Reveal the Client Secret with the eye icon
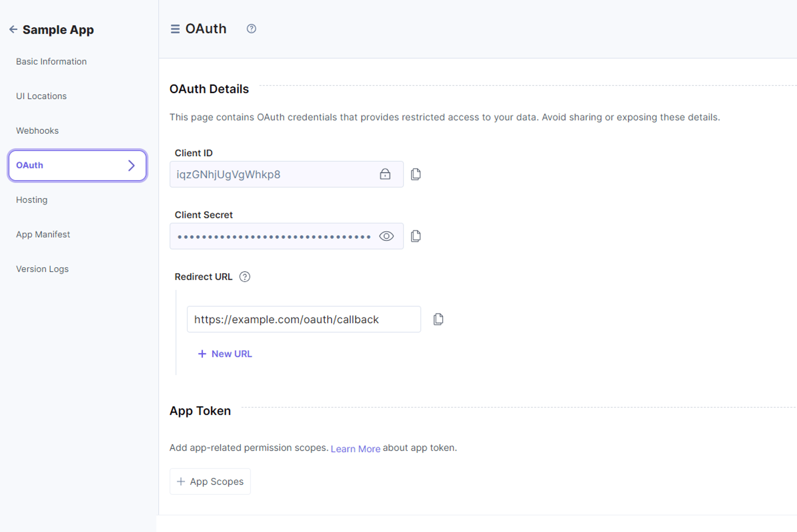The image size is (797, 532). tap(386, 236)
